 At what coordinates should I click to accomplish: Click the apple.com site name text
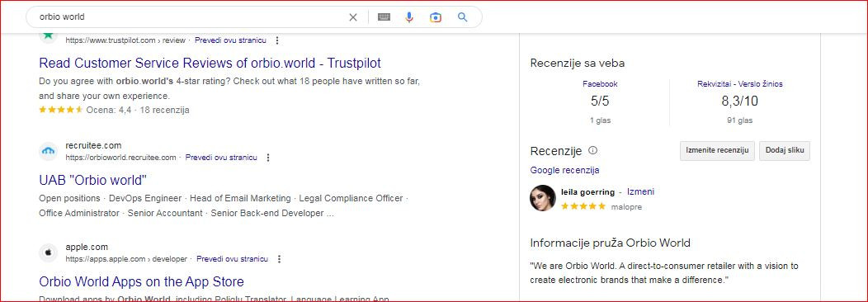pyautogui.click(x=87, y=248)
